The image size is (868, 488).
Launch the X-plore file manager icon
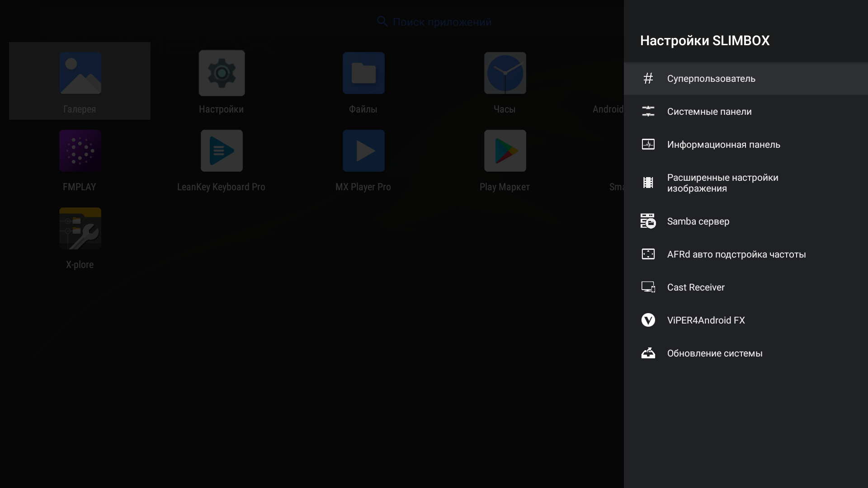point(80,229)
